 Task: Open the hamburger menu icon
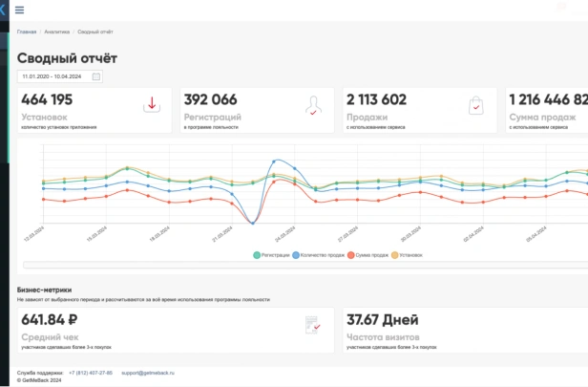pos(19,11)
